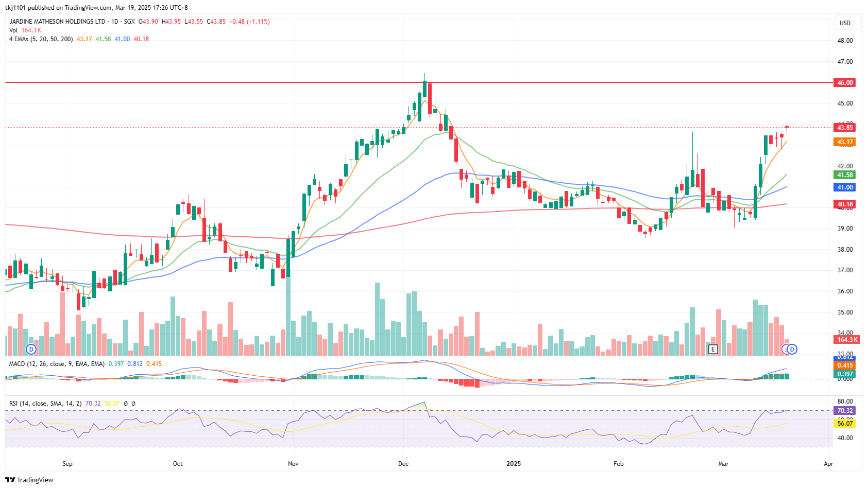The image size is (868, 489).
Task: Select the MACD (12, 26, close, 9) legend
Action: (57, 364)
